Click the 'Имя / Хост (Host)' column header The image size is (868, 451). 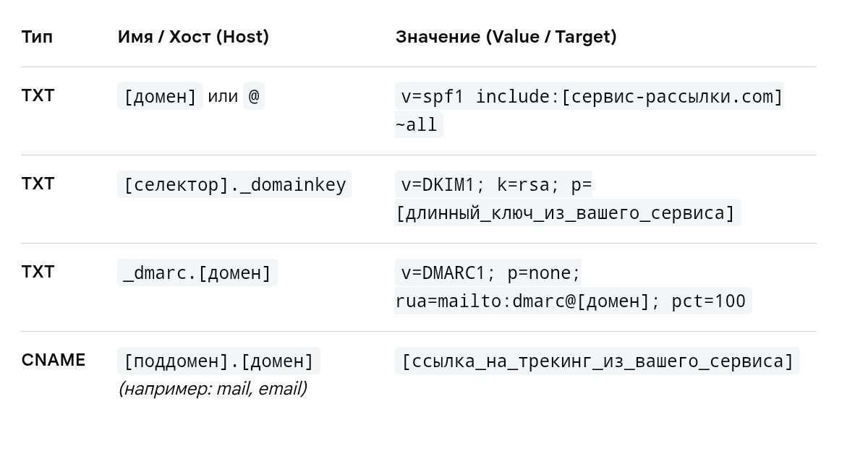pyautogui.click(x=193, y=37)
